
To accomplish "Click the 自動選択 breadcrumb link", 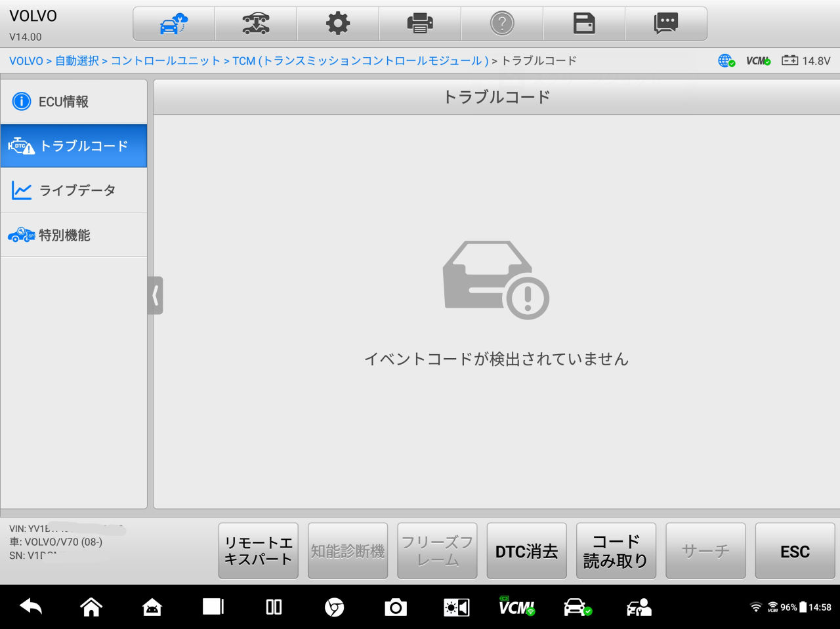I will [x=77, y=61].
